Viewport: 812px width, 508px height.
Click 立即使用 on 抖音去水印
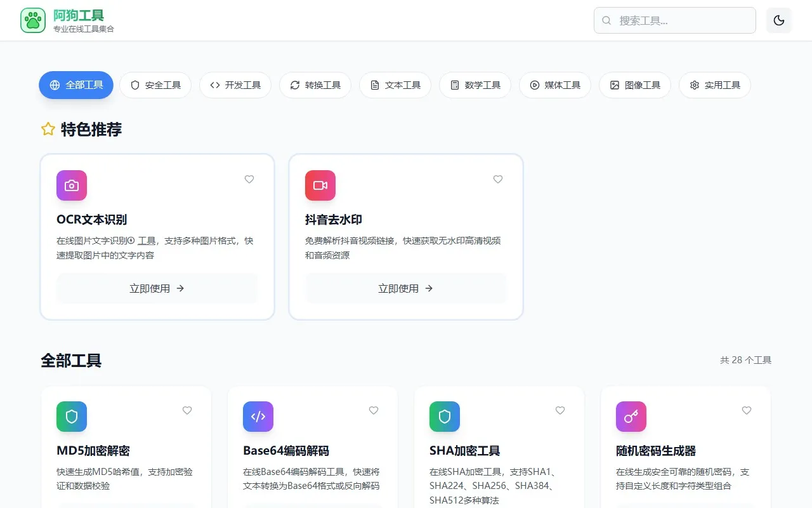(x=405, y=288)
